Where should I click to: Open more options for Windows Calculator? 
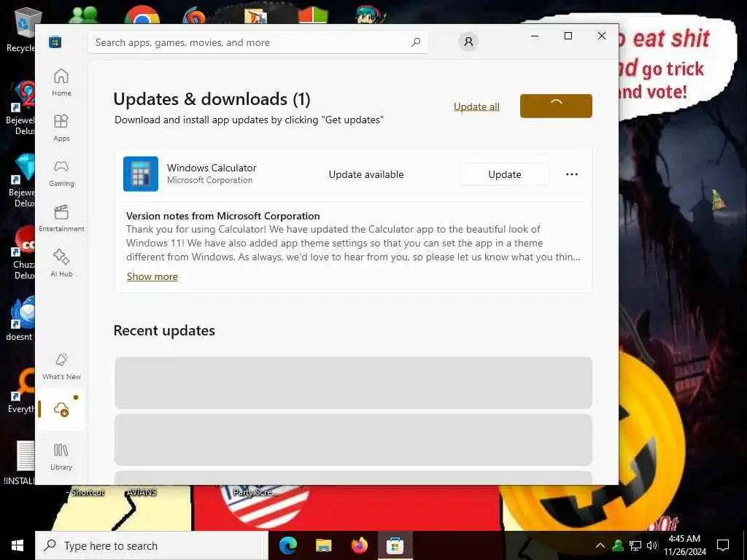pos(572,174)
